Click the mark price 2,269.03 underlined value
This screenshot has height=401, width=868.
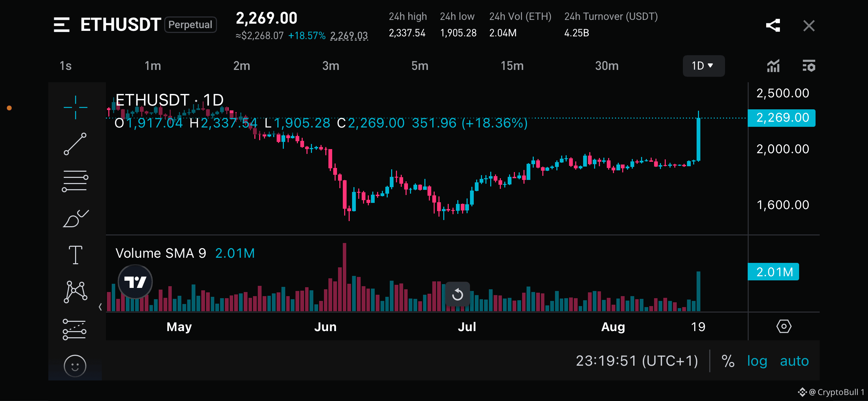point(349,36)
